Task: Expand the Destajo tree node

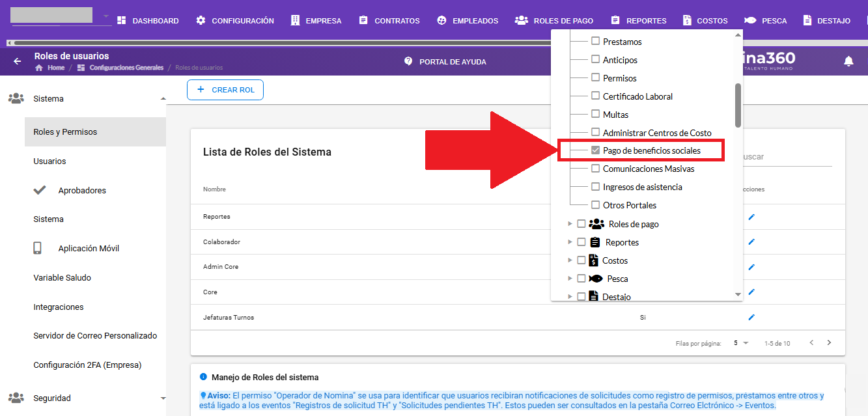Action: click(570, 296)
